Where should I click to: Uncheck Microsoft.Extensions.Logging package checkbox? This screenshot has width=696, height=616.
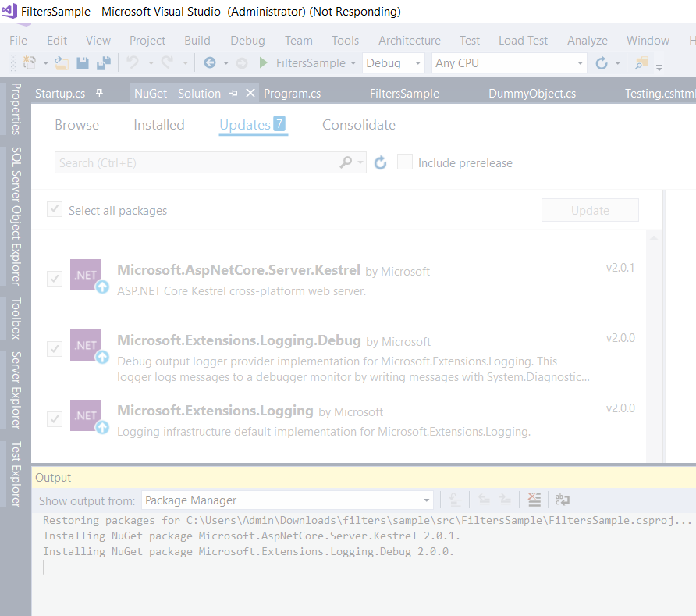55,418
